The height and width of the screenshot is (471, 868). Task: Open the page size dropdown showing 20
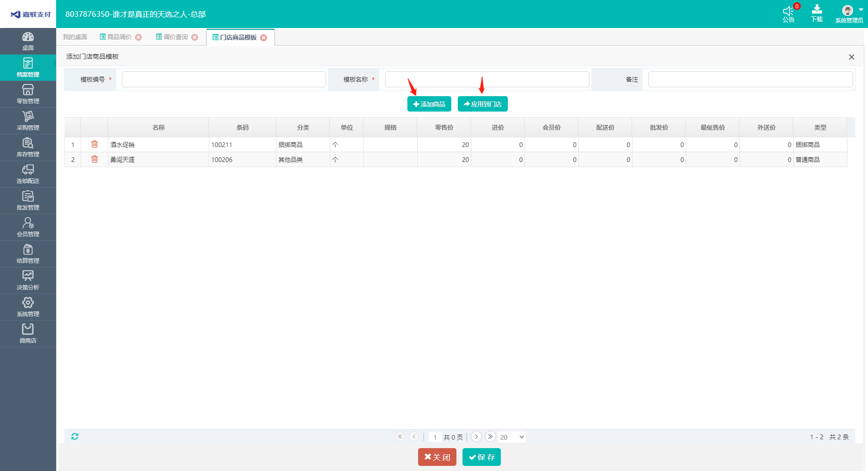pos(512,437)
